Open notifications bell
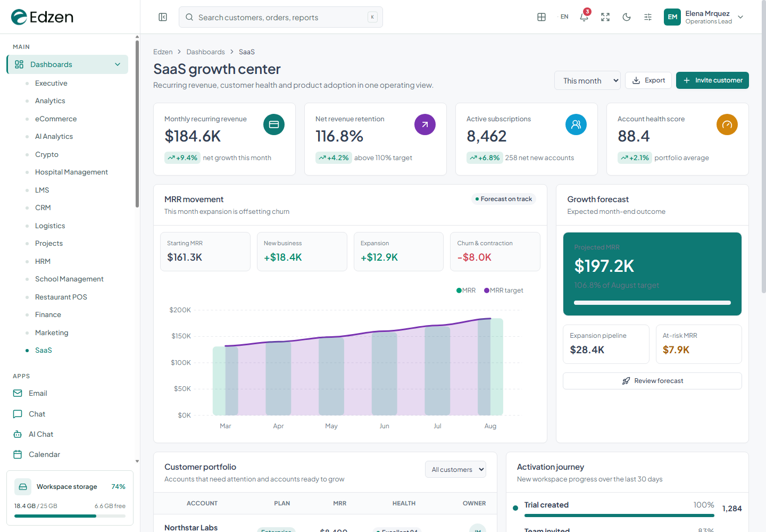The image size is (766, 532). [x=584, y=17]
